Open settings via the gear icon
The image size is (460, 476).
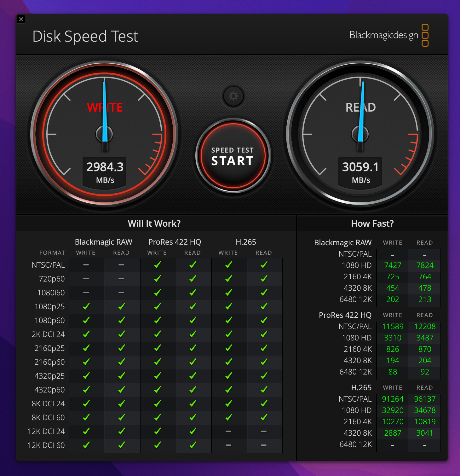[233, 96]
